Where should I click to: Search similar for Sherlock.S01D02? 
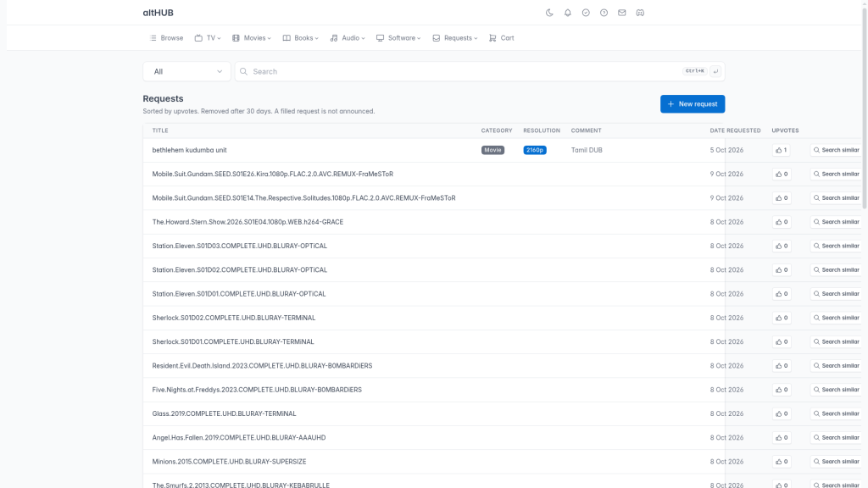[x=836, y=319]
